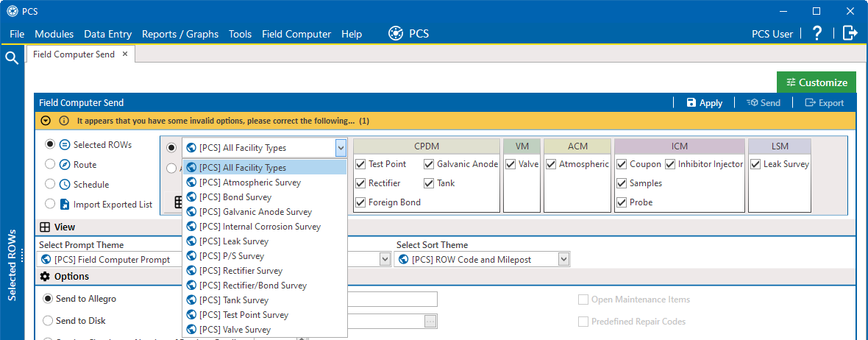This screenshot has width=868, height=340.
Task: Click the Send button
Action: tap(764, 102)
